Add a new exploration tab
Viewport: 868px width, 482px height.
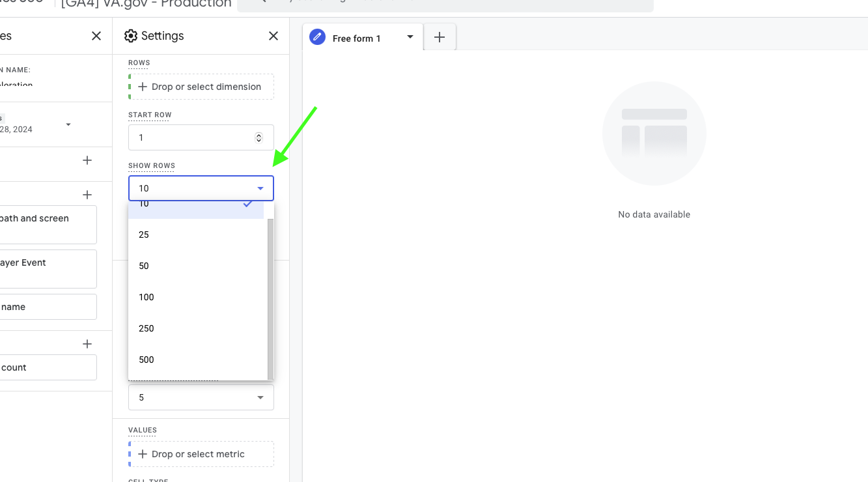pos(440,38)
